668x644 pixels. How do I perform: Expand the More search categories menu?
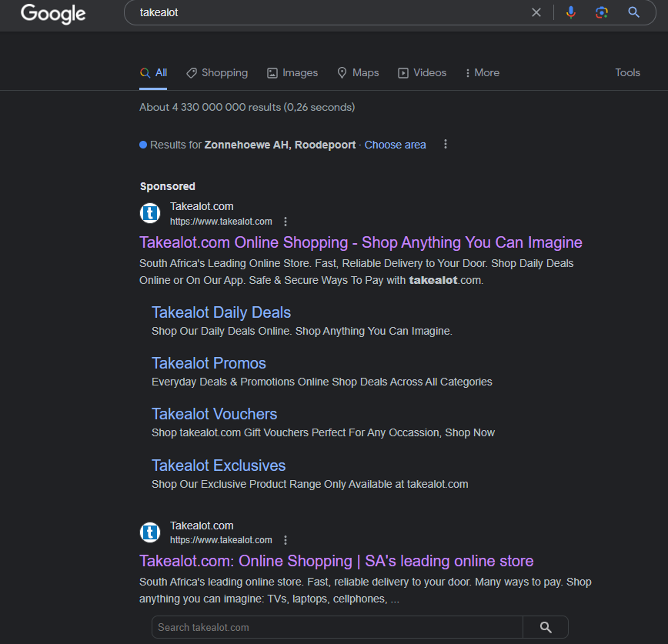pyautogui.click(x=483, y=73)
